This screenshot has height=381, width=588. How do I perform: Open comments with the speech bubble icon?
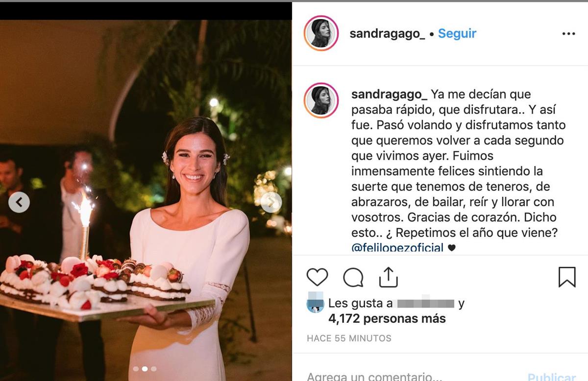coord(353,278)
